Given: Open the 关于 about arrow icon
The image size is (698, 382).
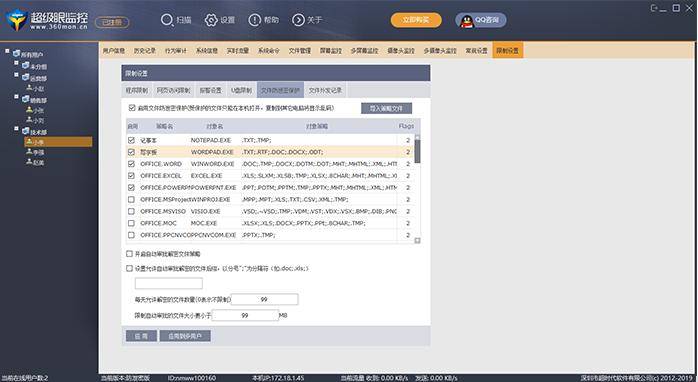Looking at the screenshot, I should coord(298,20).
